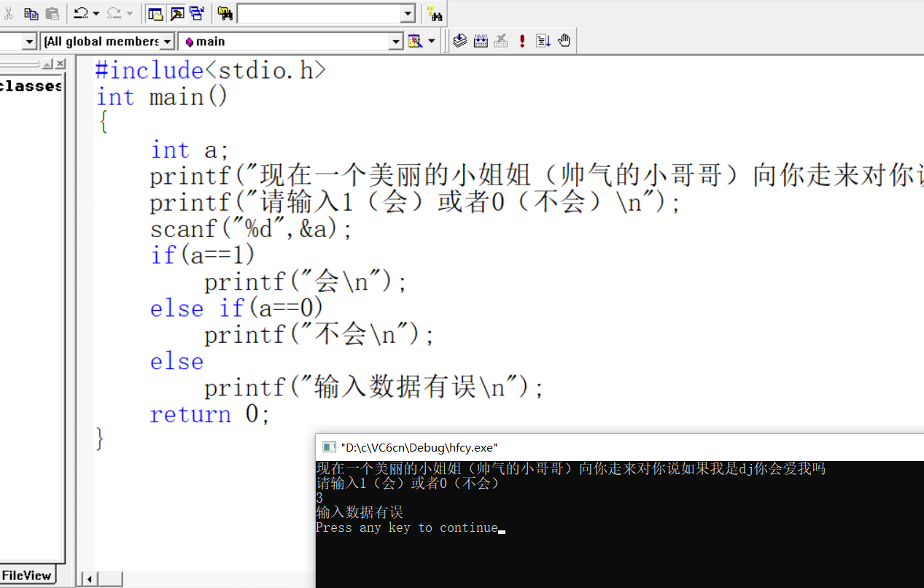Click the Undo arrow icon
This screenshot has height=588, width=924.
click(x=81, y=13)
